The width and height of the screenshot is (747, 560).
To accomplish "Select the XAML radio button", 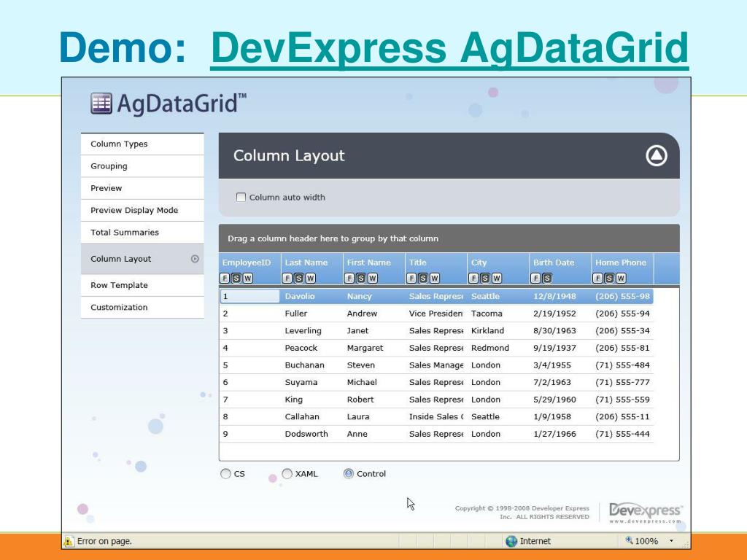I will 287,474.
